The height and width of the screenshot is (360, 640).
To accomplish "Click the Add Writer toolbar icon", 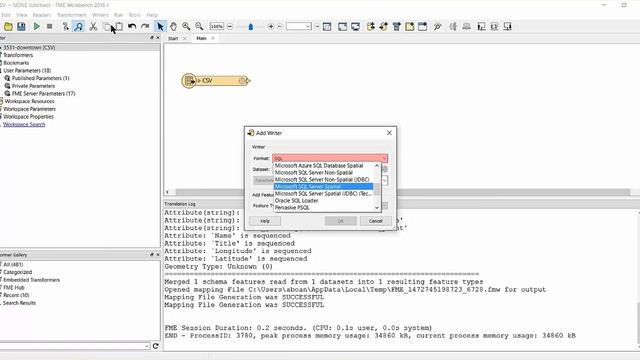I will coord(384,27).
